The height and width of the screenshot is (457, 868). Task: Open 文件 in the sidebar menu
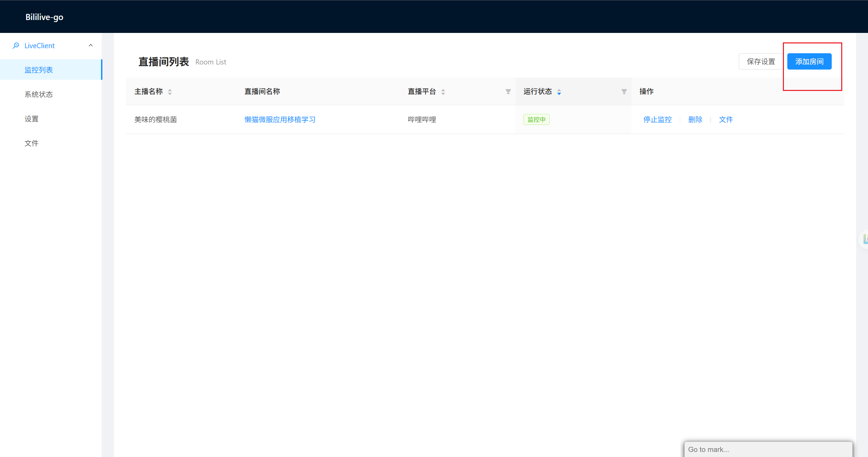(x=51, y=143)
